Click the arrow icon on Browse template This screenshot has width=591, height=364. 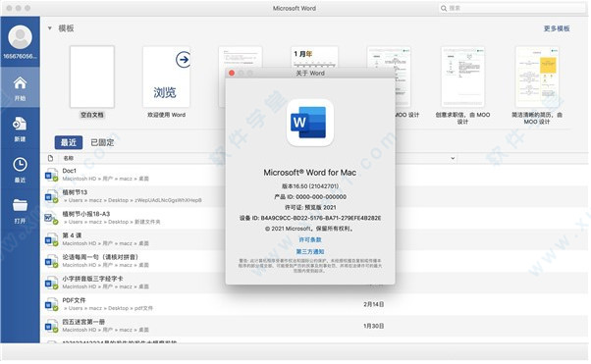(184, 60)
